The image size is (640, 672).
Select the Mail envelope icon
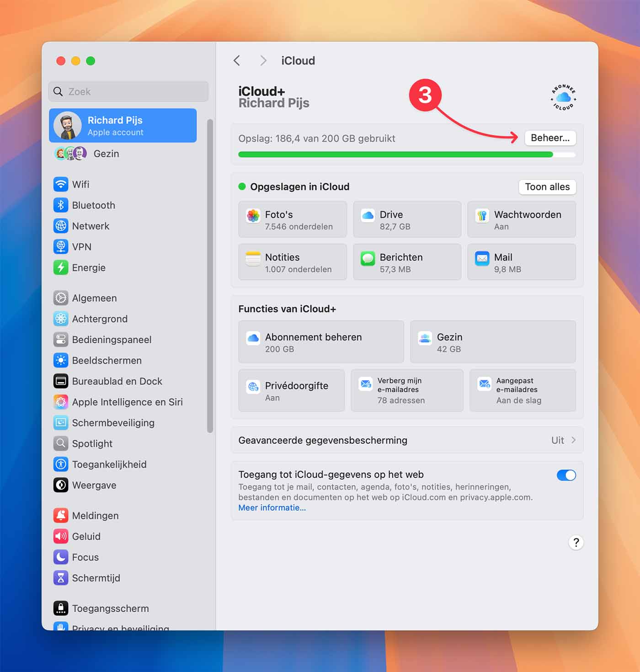pyautogui.click(x=482, y=258)
